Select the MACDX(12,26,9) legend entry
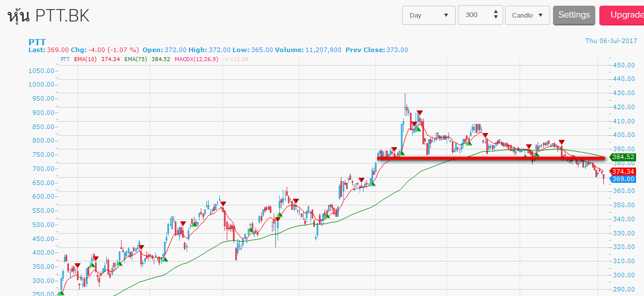The height and width of the screenshot is (296, 644). click(x=196, y=59)
